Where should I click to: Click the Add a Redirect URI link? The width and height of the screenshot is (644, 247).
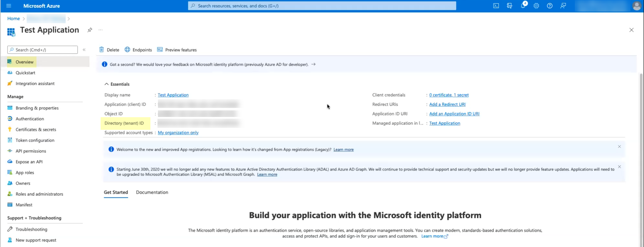(447, 104)
